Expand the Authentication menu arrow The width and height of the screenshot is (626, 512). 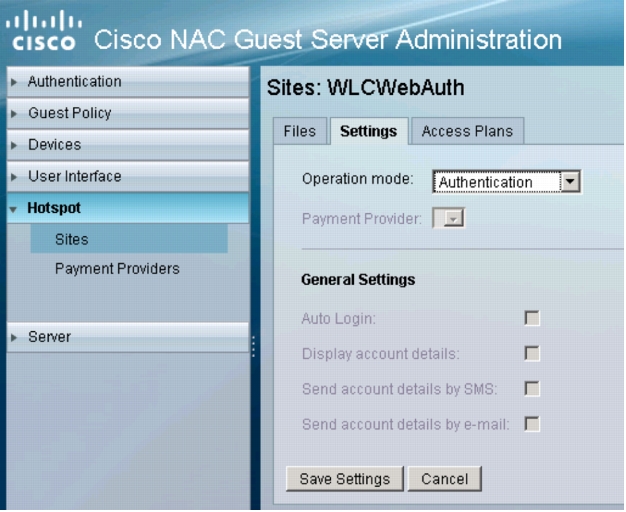point(14,82)
